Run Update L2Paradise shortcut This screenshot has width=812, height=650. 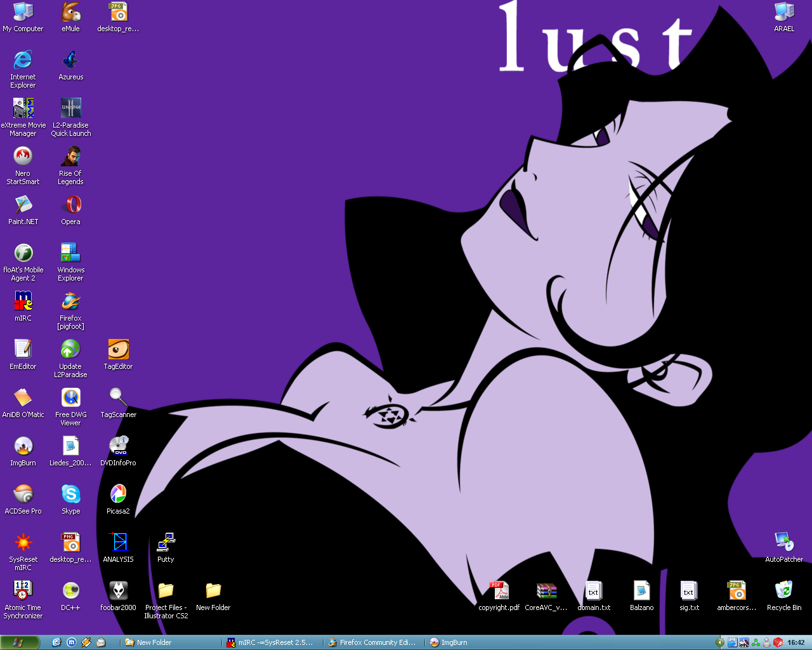point(70,359)
